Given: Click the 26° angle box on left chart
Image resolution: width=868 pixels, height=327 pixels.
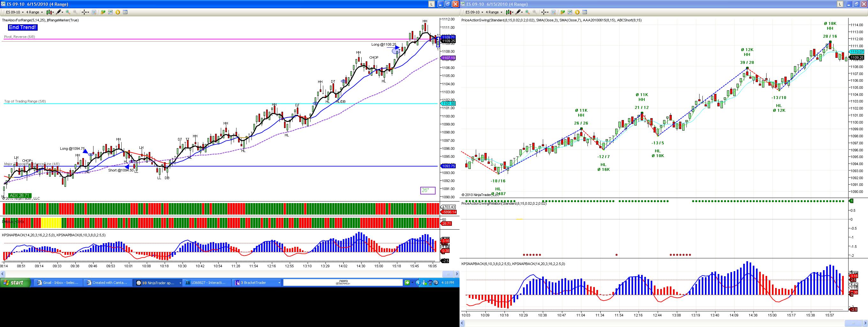Looking at the screenshot, I should pos(428,190).
